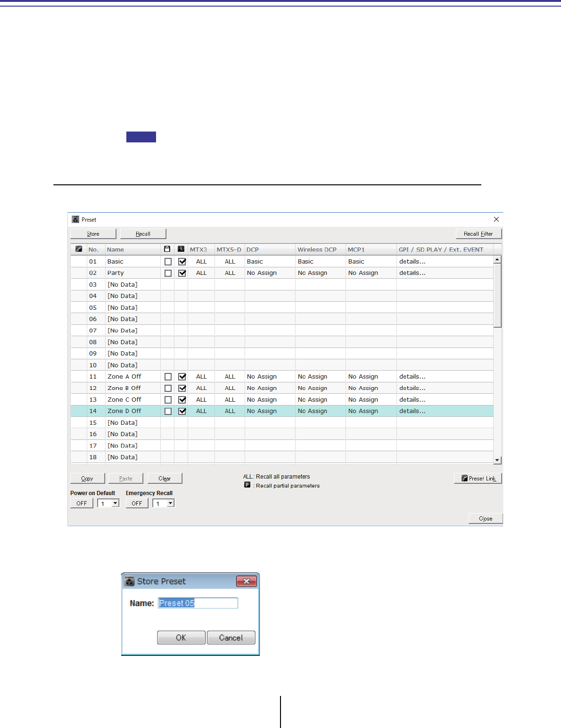Click the Store Preset dialog title icon
This screenshot has height=728, width=561.
(x=129, y=581)
